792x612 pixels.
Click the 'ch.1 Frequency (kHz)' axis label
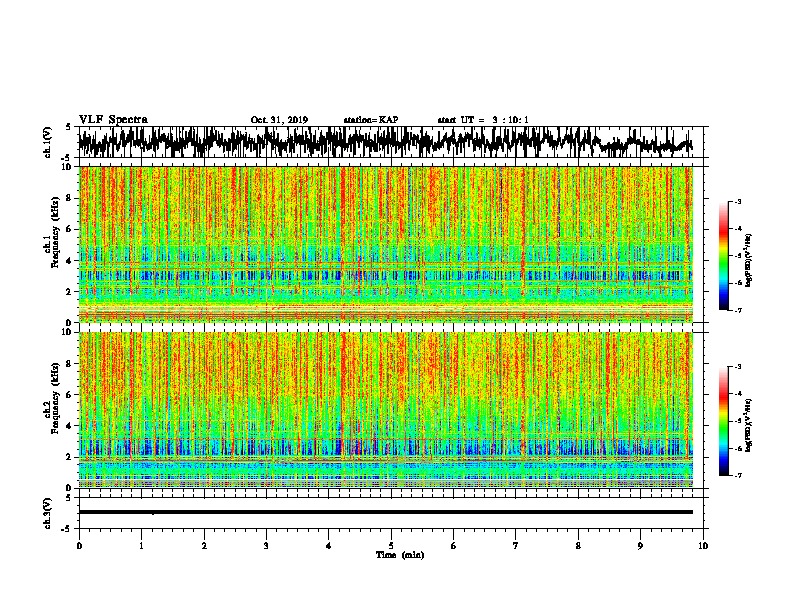[x=52, y=233]
